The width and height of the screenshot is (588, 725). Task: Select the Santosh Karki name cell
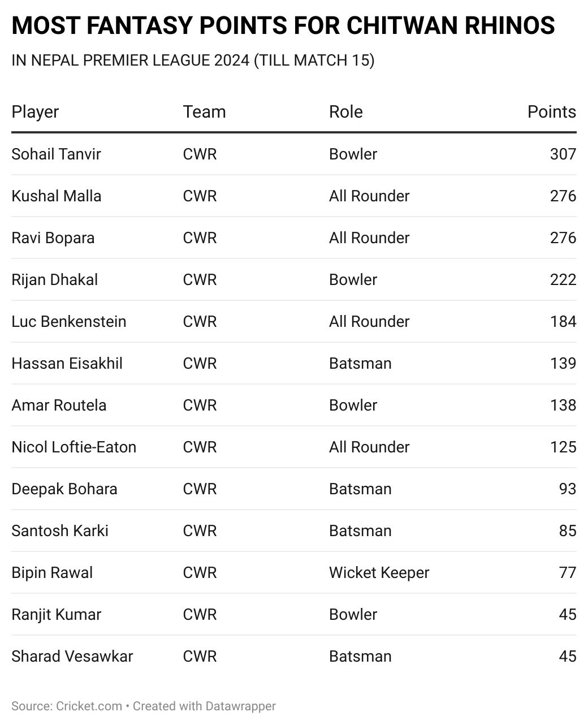click(59, 530)
